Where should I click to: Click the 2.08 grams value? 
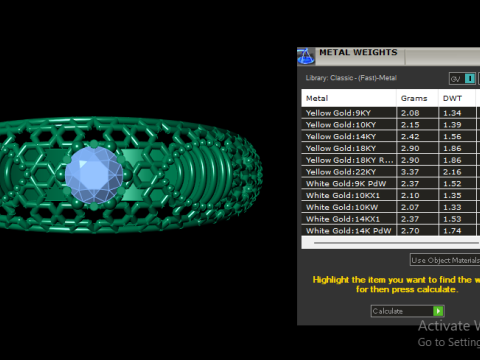tap(410, 113)
